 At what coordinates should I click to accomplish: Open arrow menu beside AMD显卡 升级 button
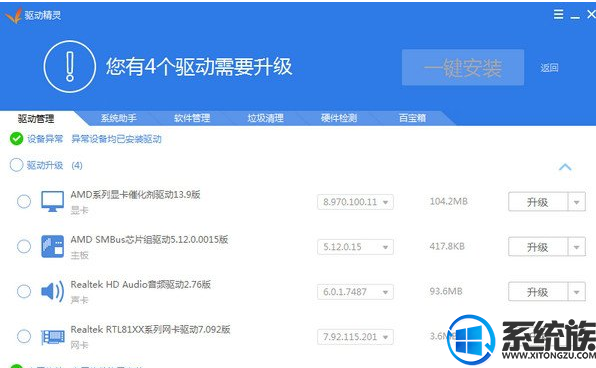[577, 202]
